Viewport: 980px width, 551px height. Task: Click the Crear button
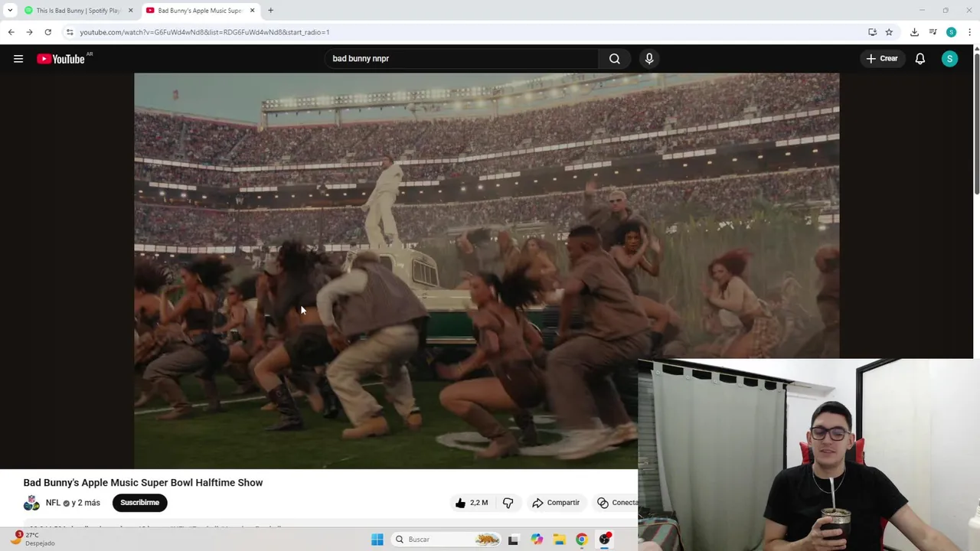(882, 59)
